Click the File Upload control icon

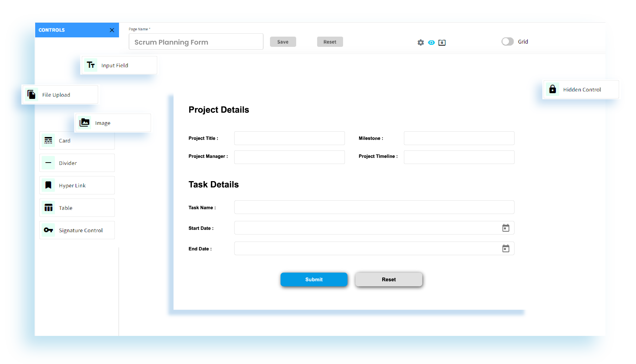[x=31, y=94]
